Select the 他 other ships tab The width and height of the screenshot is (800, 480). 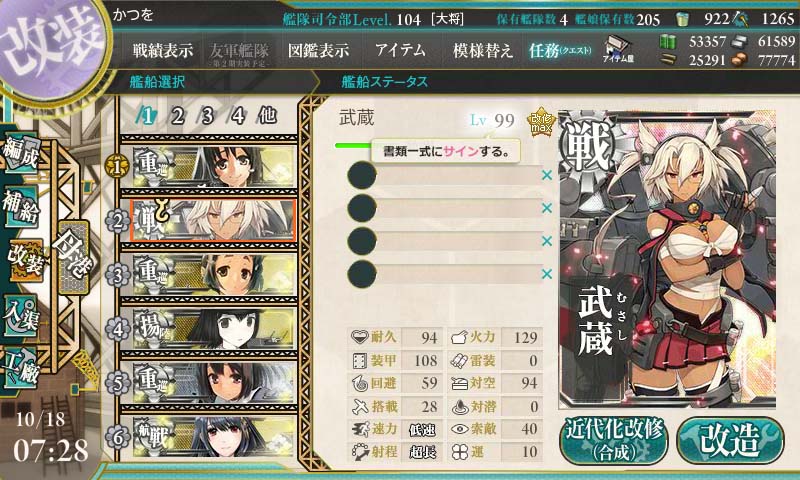pyautogui.click(x=267, y=116)
